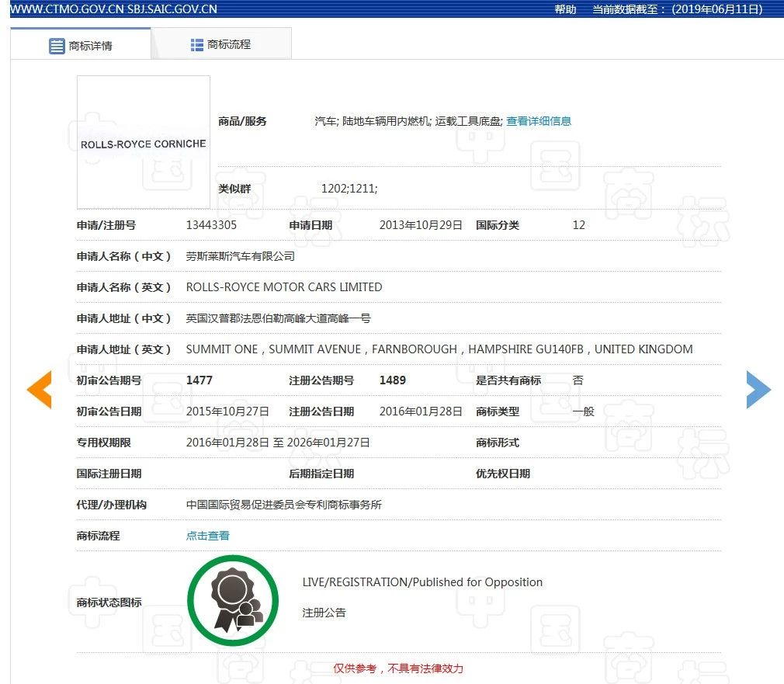The height and width of the screenshot is (684, 784).
Task: Click the 后期指定日期 field label
Action: click(x=321, y=474)
